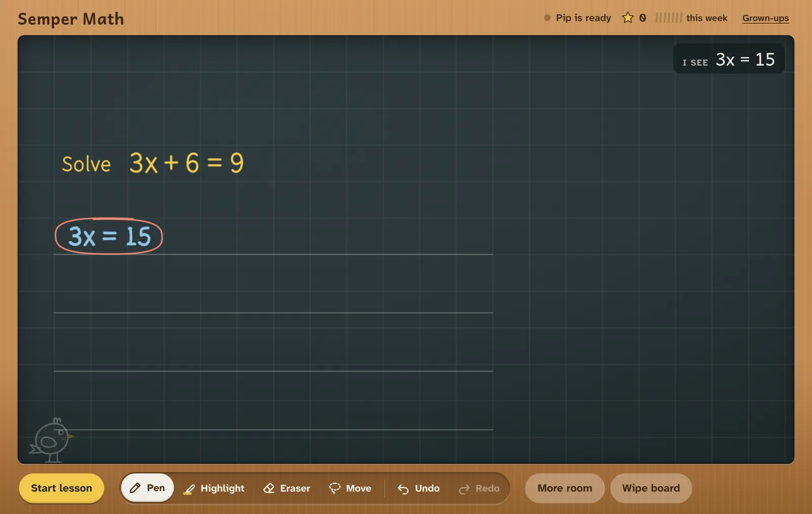Click the star score icon
This screenshot has width=812, height=514.
[628, 18]
